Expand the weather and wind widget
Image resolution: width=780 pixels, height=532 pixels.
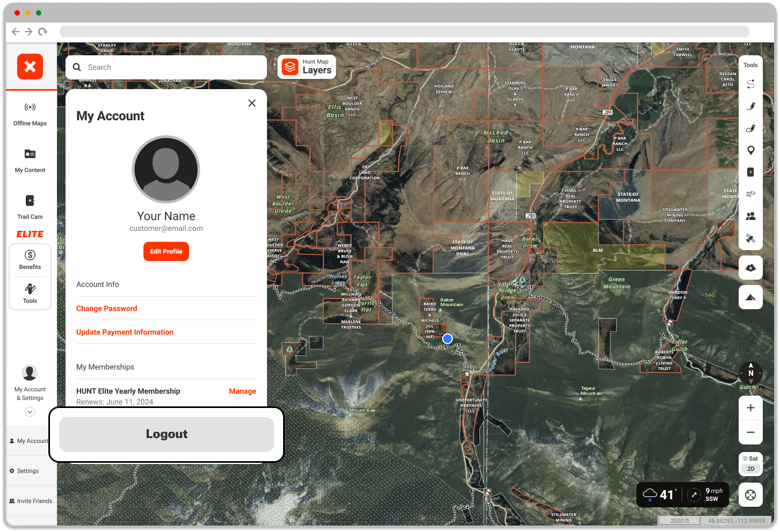point(682,494)
